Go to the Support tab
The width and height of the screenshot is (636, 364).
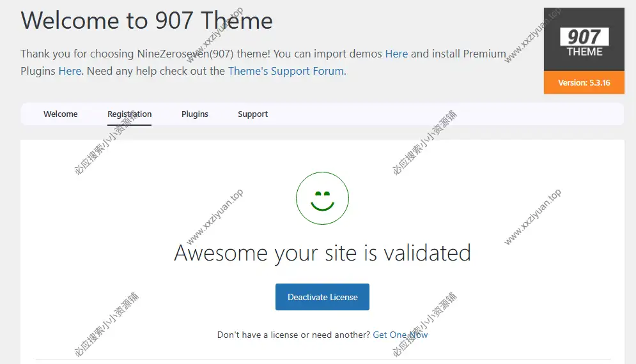(x=252, y=114)
